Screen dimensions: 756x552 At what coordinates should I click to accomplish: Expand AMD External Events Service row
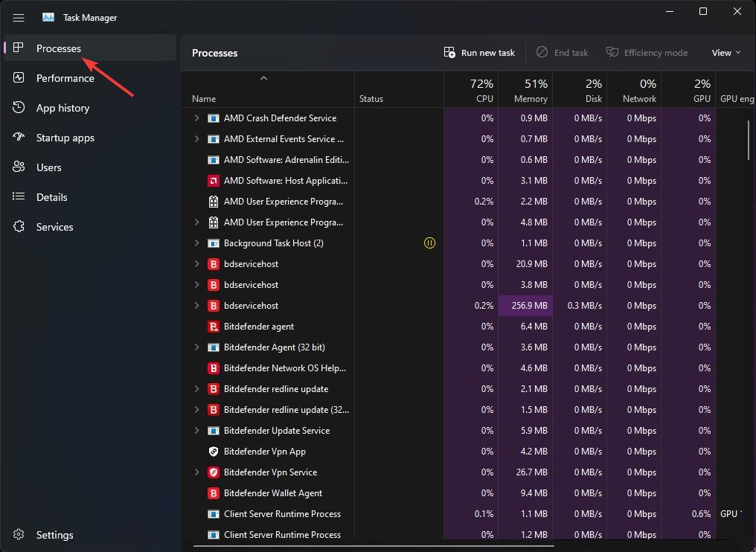pyautogui.click(x=196, y=139)
